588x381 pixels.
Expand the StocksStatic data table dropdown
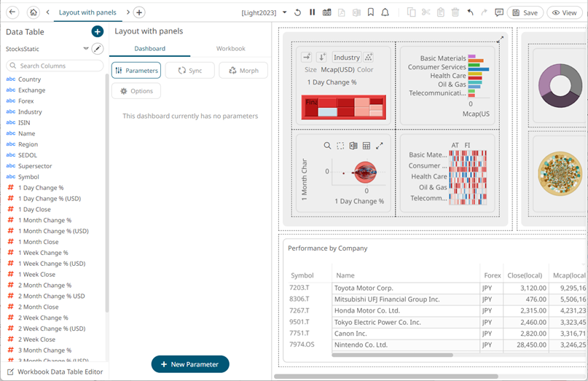85,49
